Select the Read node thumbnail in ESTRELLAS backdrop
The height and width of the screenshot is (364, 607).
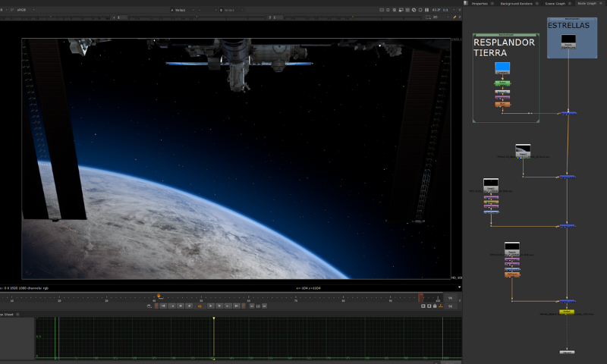[x=568, y=42]
